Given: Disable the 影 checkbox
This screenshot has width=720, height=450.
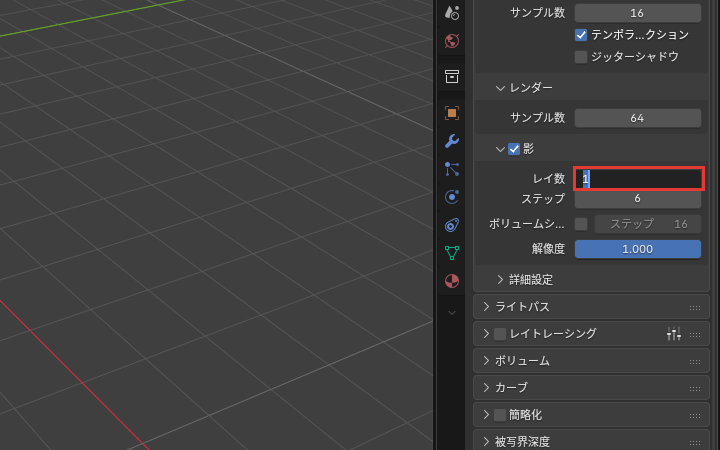Looking at the screenshot, I should [514, 149].
